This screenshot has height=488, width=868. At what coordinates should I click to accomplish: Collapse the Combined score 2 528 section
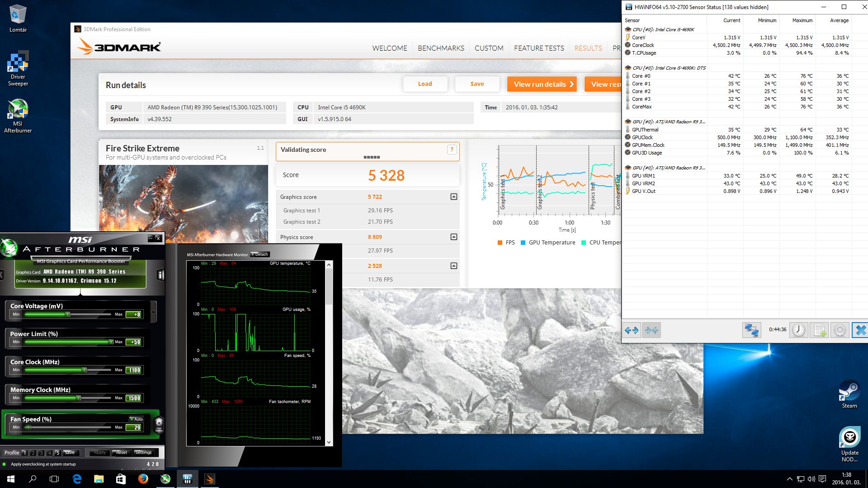[x=454, y=266]
